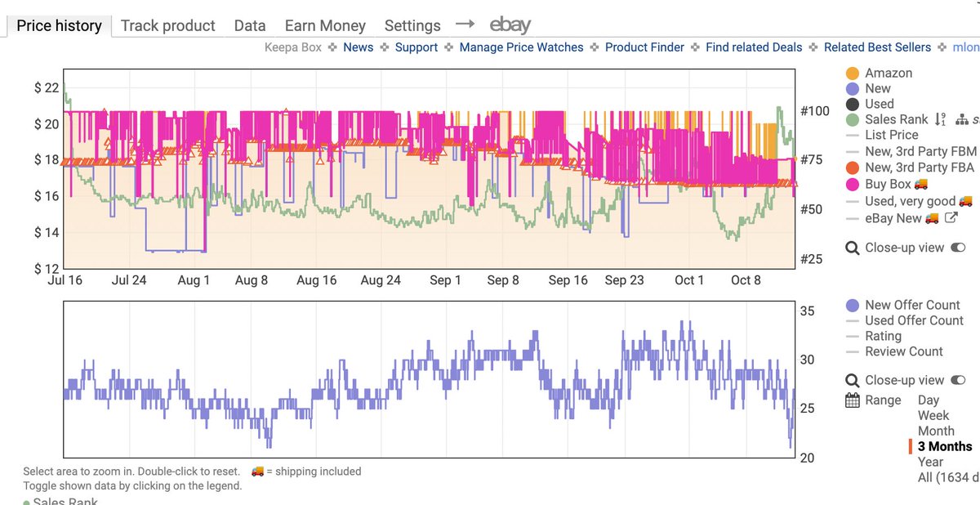Switch to the Track product tab
Image resolution: width=980 pixels, height=505 pixels.
[167, 25]
